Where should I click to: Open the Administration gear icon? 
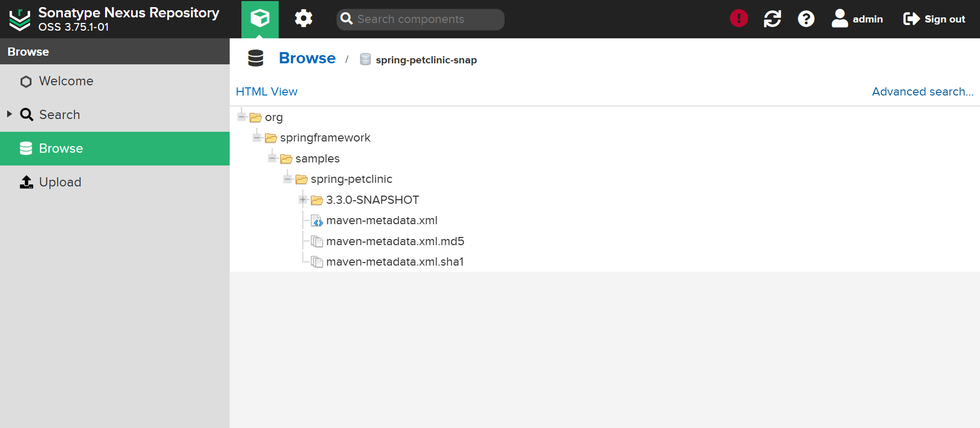point(304,19)
